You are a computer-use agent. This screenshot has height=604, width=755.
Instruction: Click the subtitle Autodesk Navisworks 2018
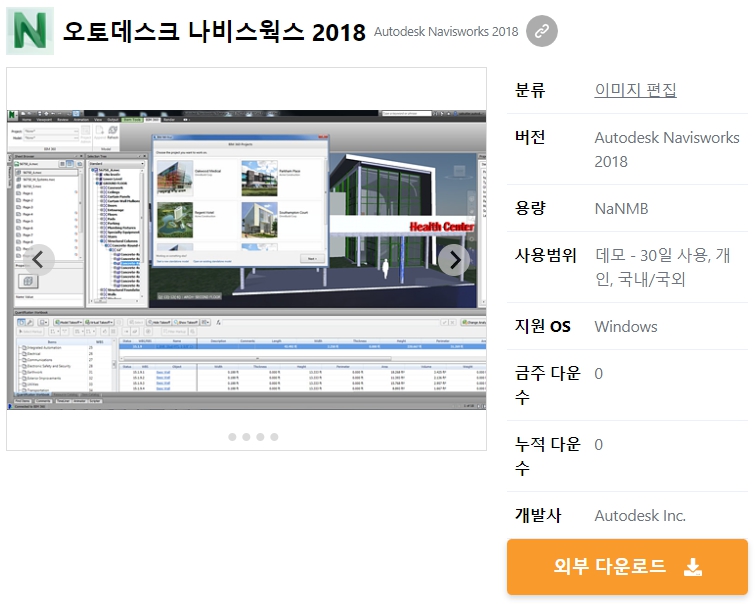446,32
